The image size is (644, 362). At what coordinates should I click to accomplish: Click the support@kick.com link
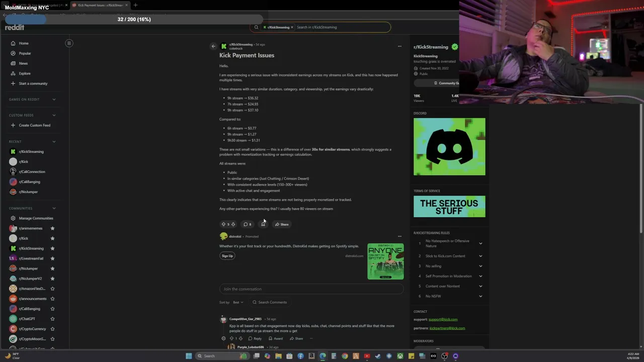pyautogui.click(x=443, y=319)
